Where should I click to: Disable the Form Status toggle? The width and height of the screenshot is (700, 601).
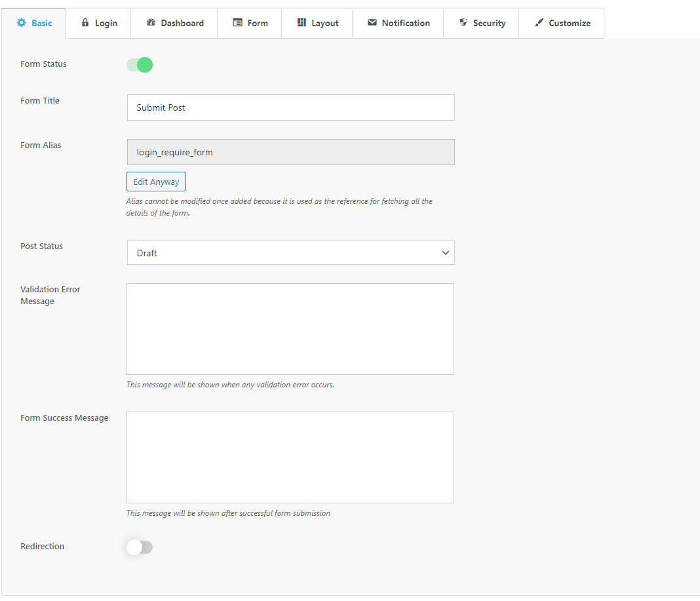point(139,65)
